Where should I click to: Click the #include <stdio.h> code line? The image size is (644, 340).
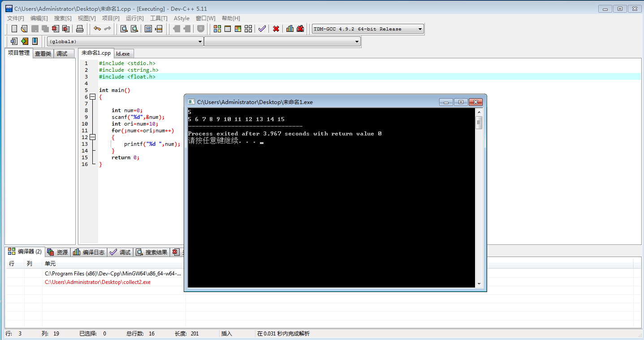tap(127, 63)
